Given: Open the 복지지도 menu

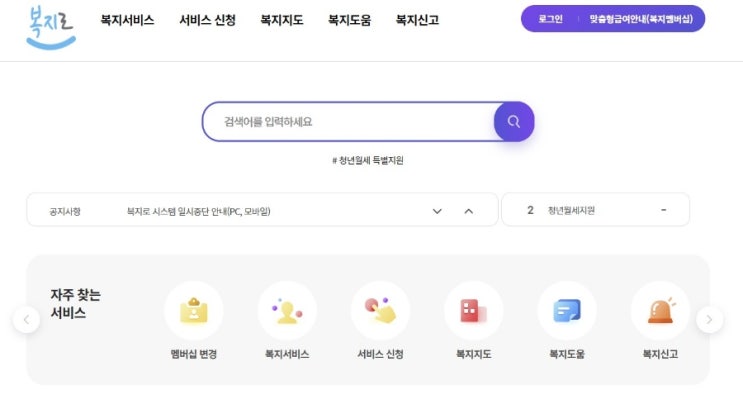Looking at the screenshot, I should click(x=282, y=20).
